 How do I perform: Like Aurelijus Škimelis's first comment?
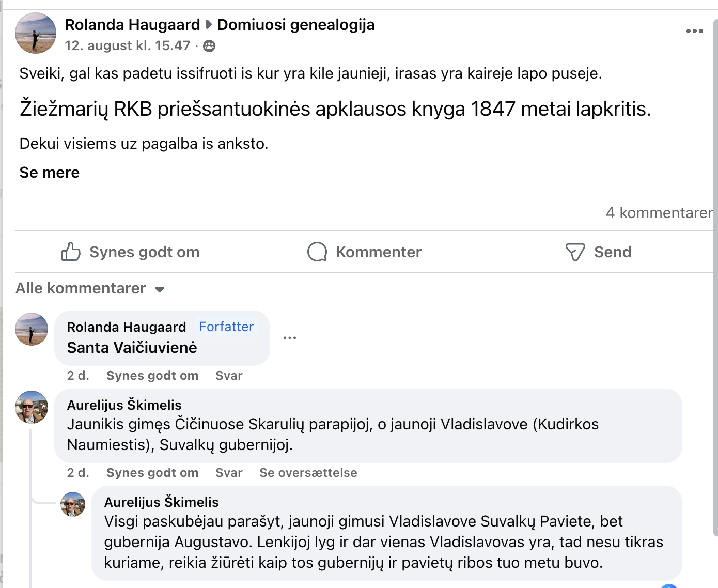tap(152, 473)
